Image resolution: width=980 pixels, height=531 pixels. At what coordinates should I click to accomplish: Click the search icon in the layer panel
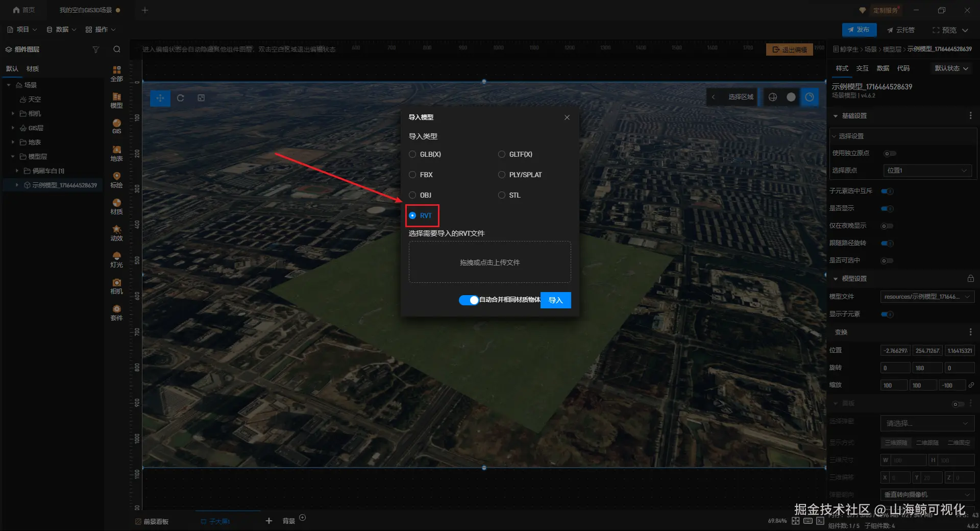(x=117, y=50)
